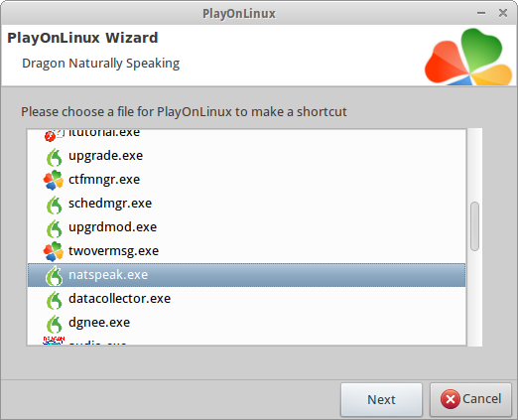The width and height of the screenshot is (518, 420).
Task: Click the dragon icon beside datacollector.exe
Action: [54, 300]
